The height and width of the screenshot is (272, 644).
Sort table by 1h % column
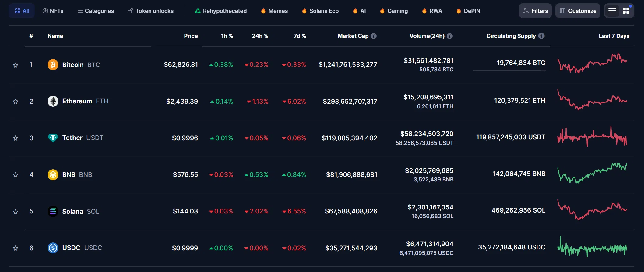point(227,36)
